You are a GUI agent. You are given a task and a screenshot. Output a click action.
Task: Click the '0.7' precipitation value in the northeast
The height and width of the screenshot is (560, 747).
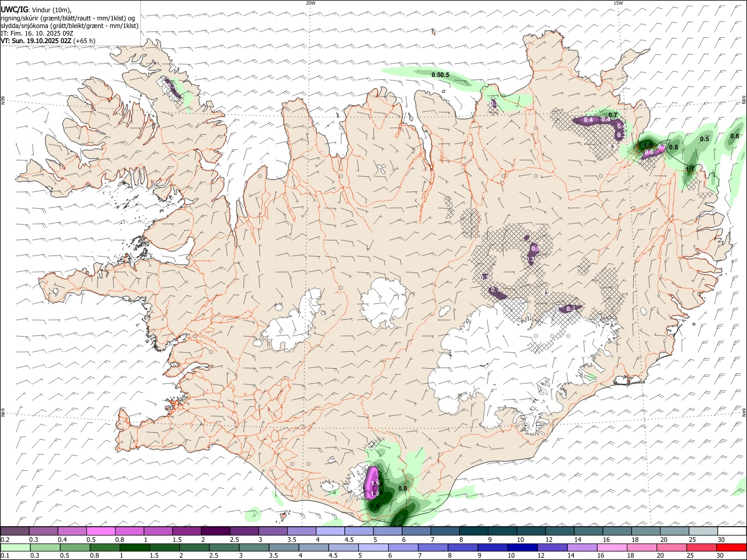coord(613,114)
